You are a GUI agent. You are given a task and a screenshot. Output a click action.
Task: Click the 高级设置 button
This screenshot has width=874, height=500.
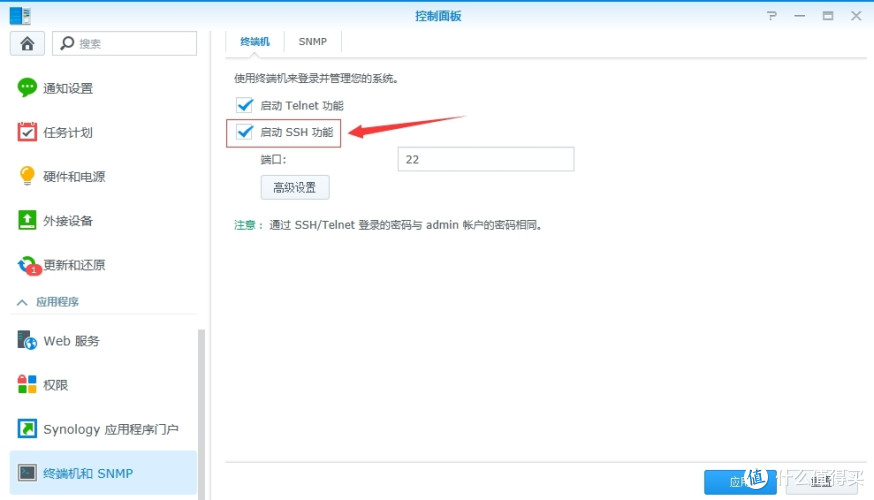pos(295,187)
